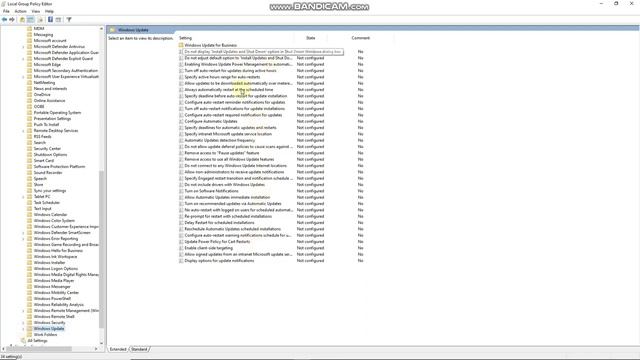Expand the Windows Security node
Viewport: 640px width, 360px height.
pyautogui.click(x=23, y=322)
